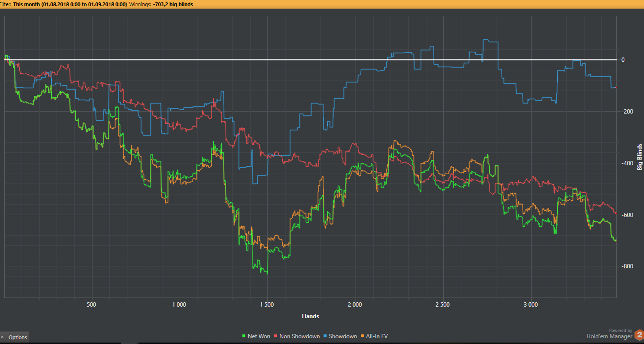Click the Hold'em Manager 2 logo icon

(638, 334)
